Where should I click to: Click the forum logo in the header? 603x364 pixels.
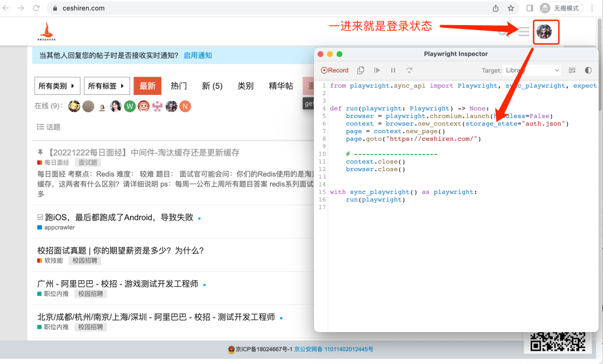[x=45, y=31]
